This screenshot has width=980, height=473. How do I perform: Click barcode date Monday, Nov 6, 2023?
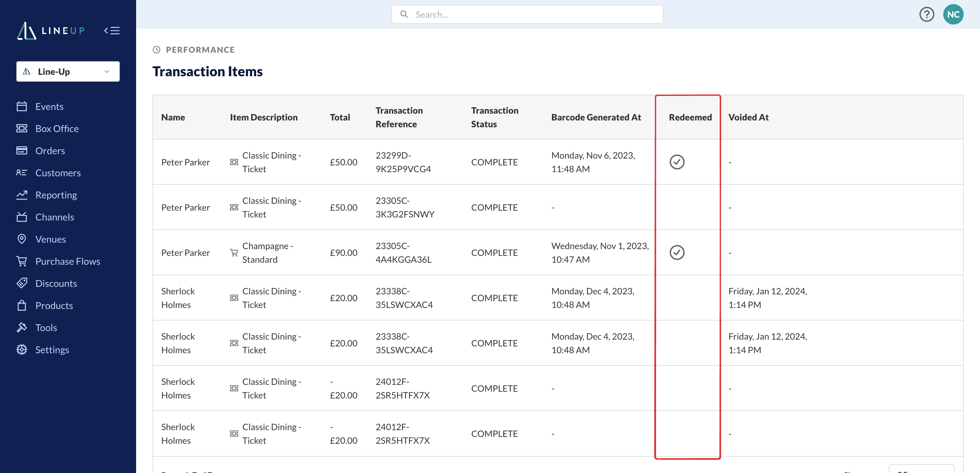click(x=593, y=162)
